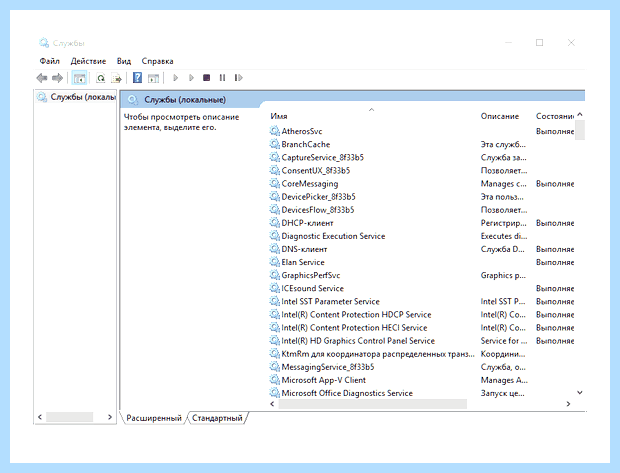Click the gear icon beside GraphicsPerfSvc
The height and width of the screenshot is (473, 620).
[274, 275]
